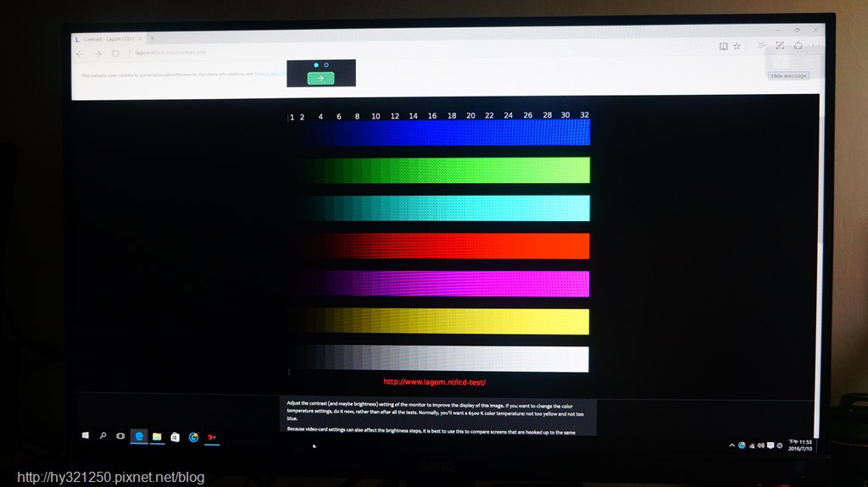The height and width of the screenshot is (487, 868).
Task: Click the red contrast gradient bar
Action: pos(441,246)
